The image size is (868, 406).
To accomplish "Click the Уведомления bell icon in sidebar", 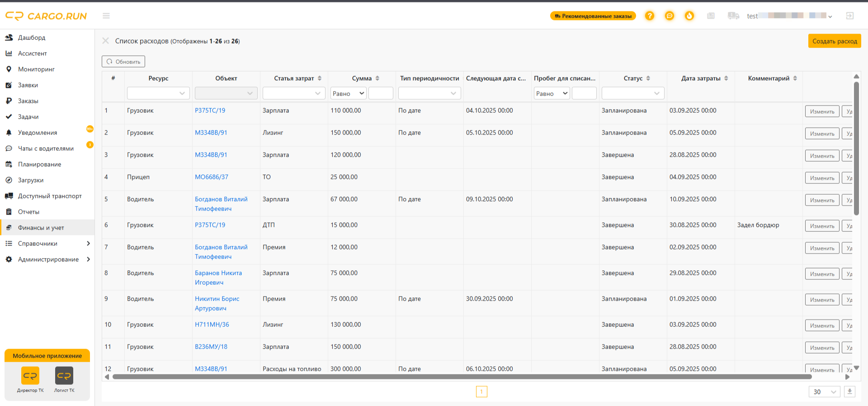I will tap(9, 133).
